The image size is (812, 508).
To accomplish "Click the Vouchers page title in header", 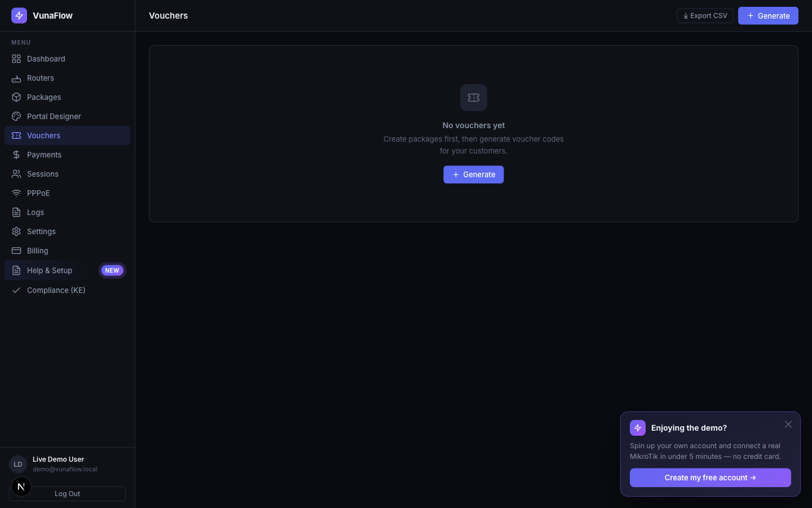I will coord(168,16).
